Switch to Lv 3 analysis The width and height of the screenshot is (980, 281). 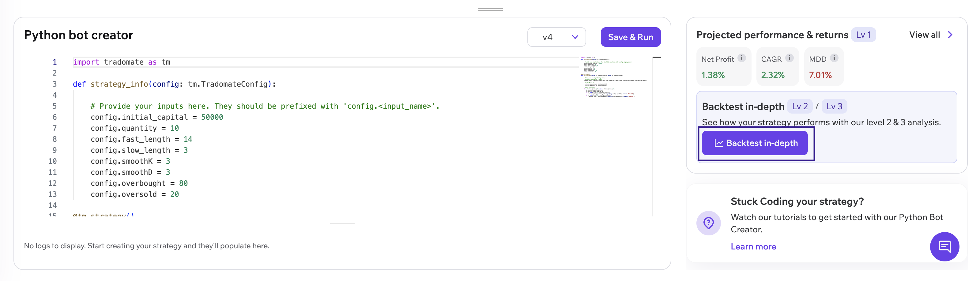(x=834, y=107)
